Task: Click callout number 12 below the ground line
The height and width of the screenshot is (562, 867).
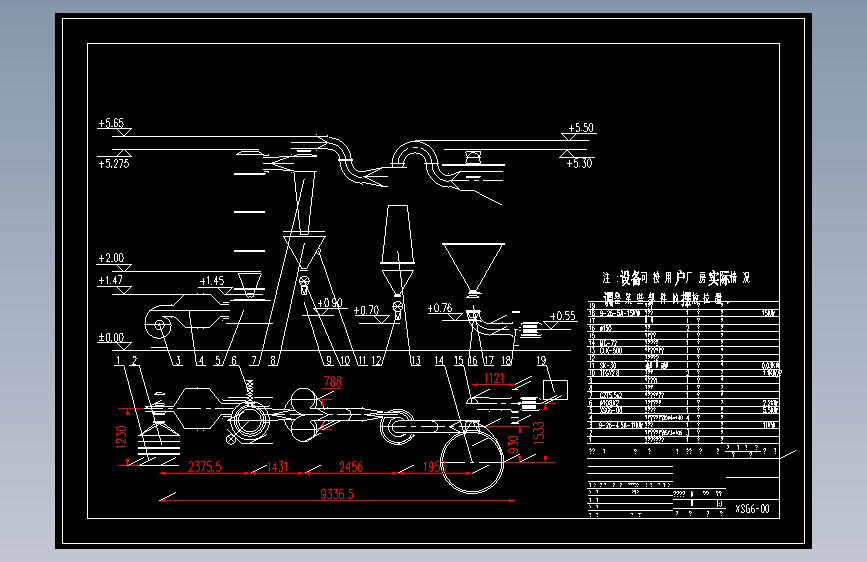Action: pos(377,361)
